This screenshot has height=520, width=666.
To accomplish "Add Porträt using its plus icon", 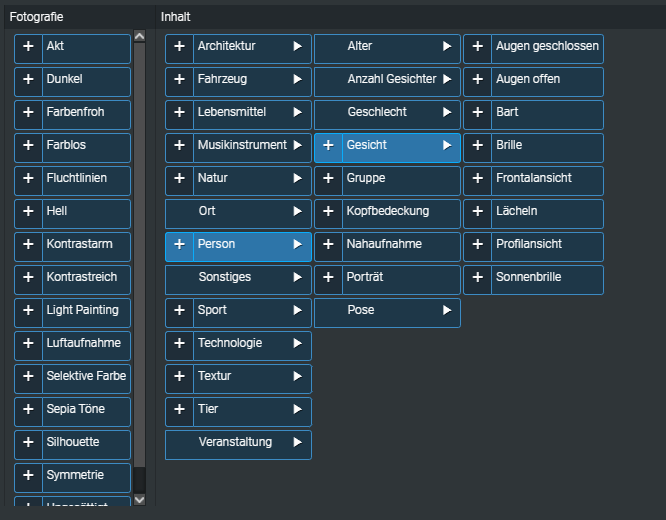I will pyautogui.click(x=328, y=279).
